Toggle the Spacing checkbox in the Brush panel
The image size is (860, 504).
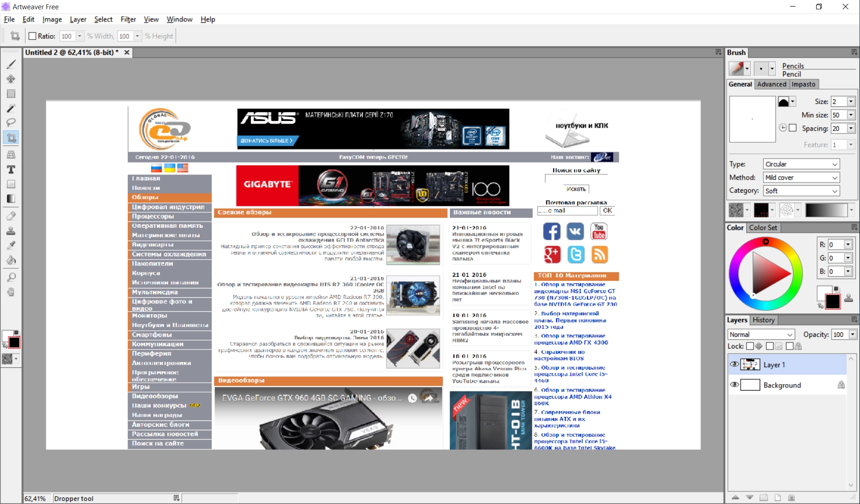(x=792, y=128)
